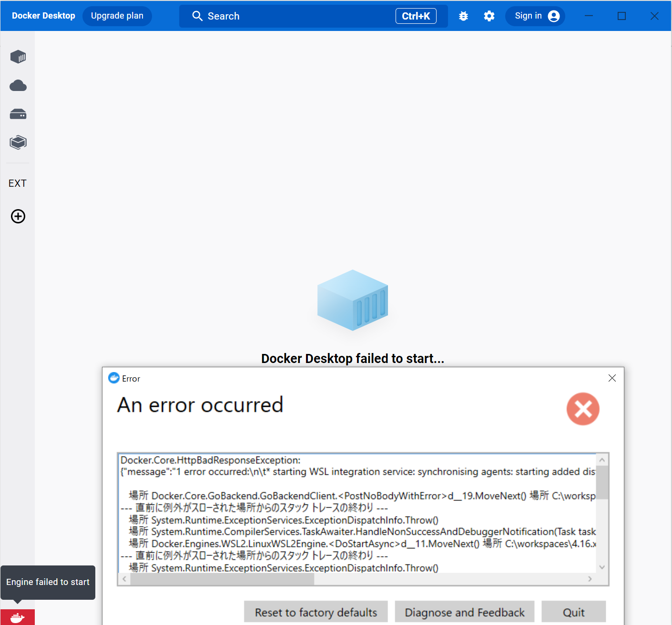
Task: Click the Quit button in the Error dialog
Action: 574,612
